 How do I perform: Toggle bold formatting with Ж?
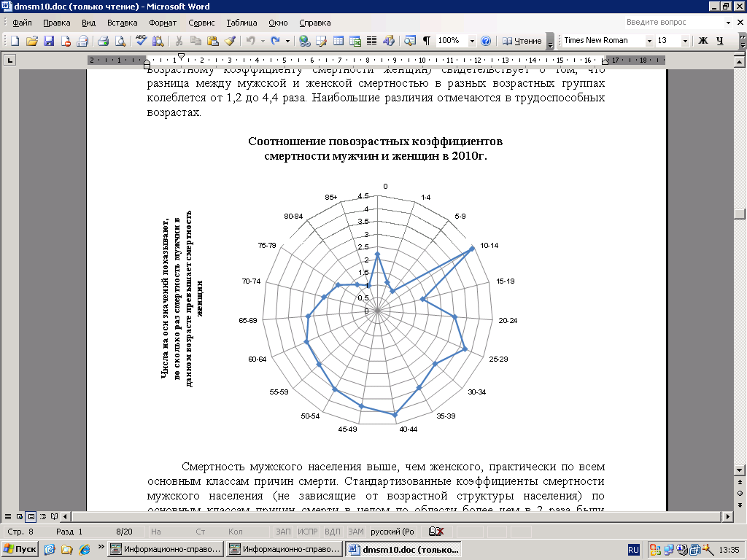703,41
